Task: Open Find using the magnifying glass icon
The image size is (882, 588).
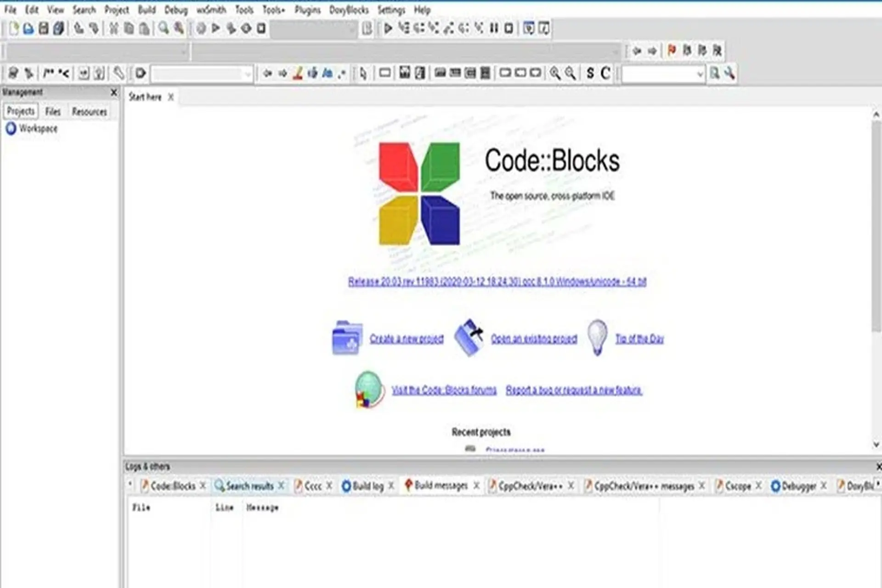Action: [162, 28]
